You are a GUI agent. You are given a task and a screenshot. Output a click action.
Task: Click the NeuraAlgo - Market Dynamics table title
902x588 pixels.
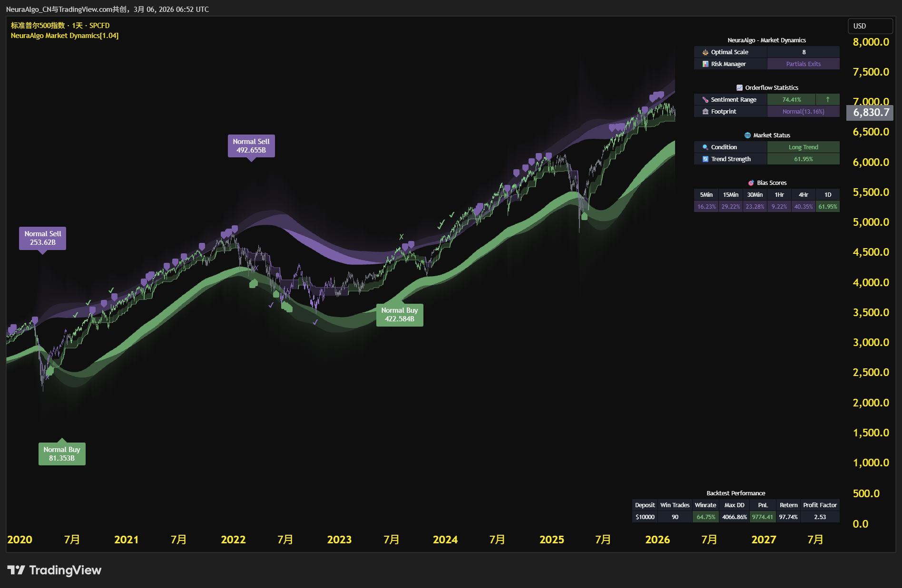[766, 40]
